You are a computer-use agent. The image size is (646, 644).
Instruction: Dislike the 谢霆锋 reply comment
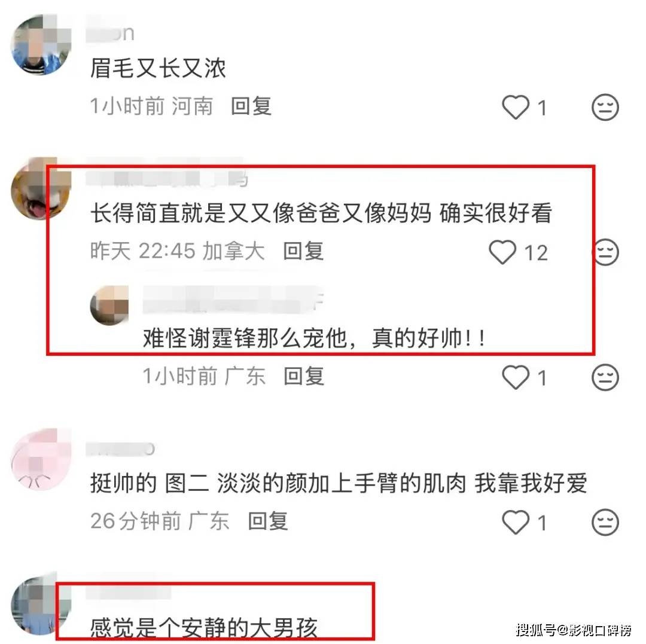coord(605,377)
